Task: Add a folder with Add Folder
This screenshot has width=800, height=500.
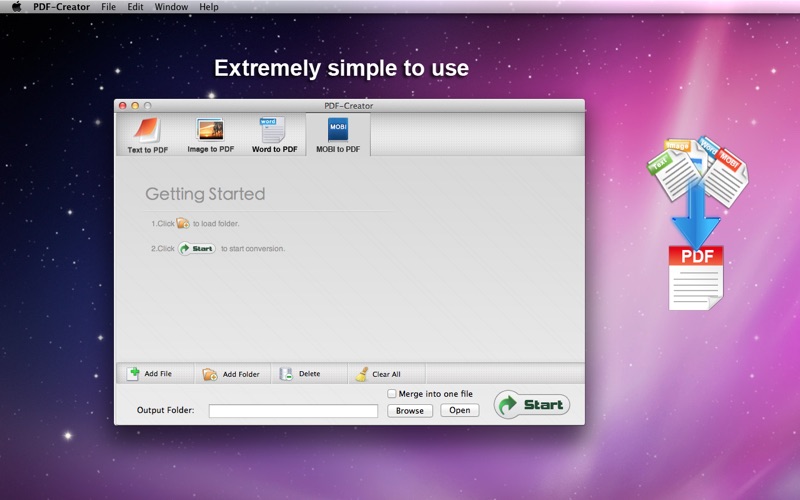Action: tap(231, 374)
